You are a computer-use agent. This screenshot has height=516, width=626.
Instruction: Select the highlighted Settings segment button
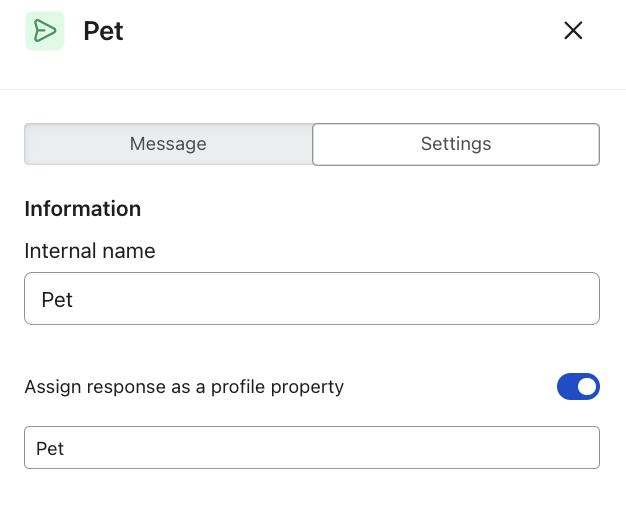(x=456, y=144)
